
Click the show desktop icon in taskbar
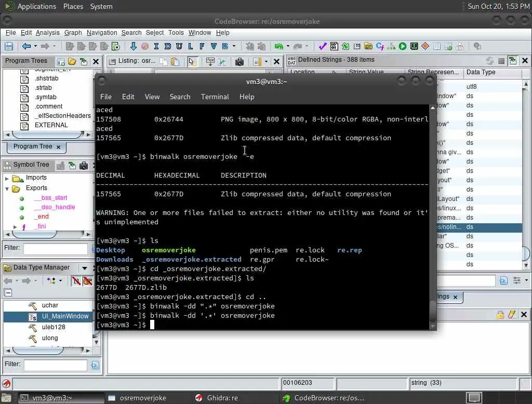(x=6, y=398)
